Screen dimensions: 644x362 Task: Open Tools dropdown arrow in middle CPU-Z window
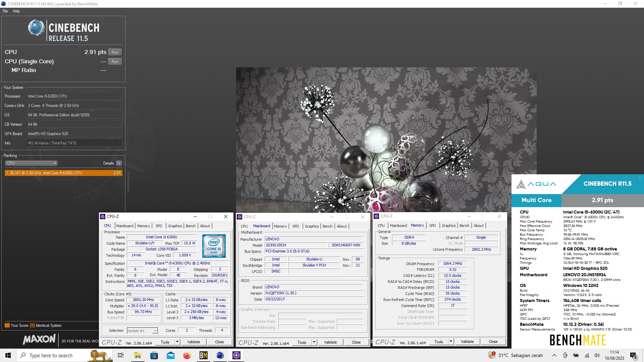tap(314, 343)
